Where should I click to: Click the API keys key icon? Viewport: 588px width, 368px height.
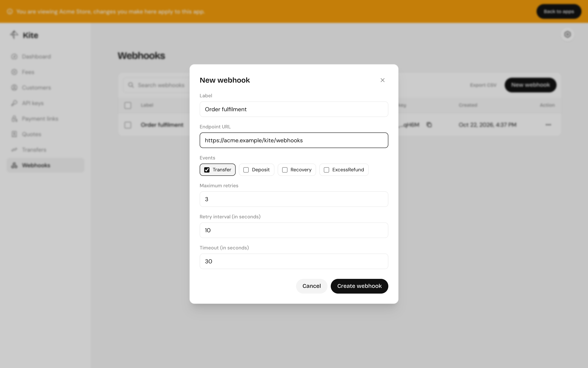tap(14, 103)
